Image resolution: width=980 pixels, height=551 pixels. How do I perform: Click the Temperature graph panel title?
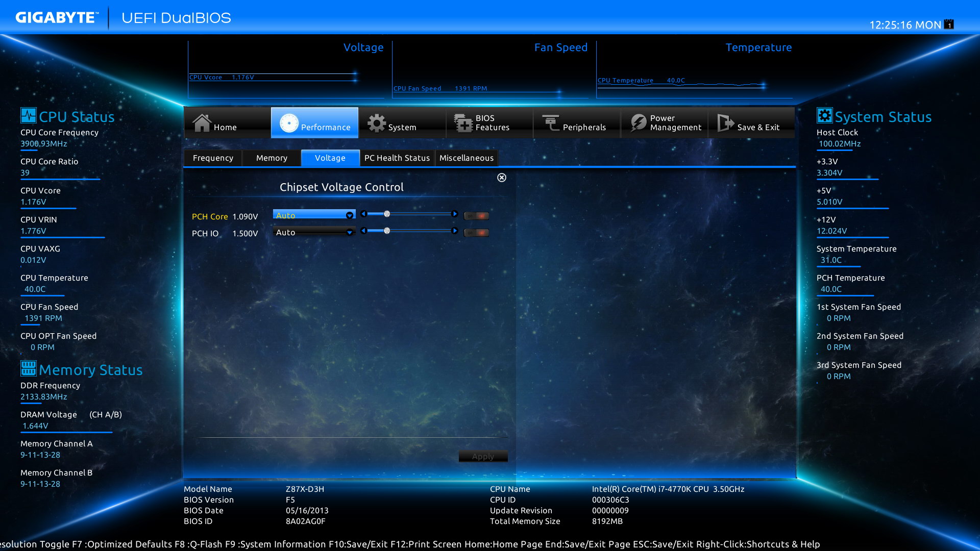[x=759, y=47]
